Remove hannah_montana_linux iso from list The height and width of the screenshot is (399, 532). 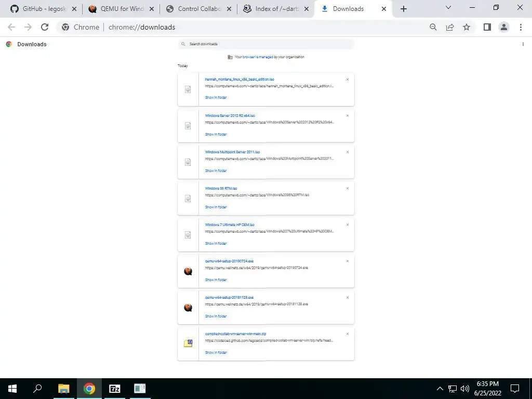(x=348, y=79)
